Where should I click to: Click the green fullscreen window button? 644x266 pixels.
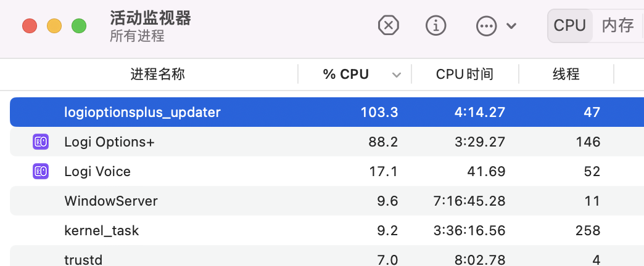79,26
